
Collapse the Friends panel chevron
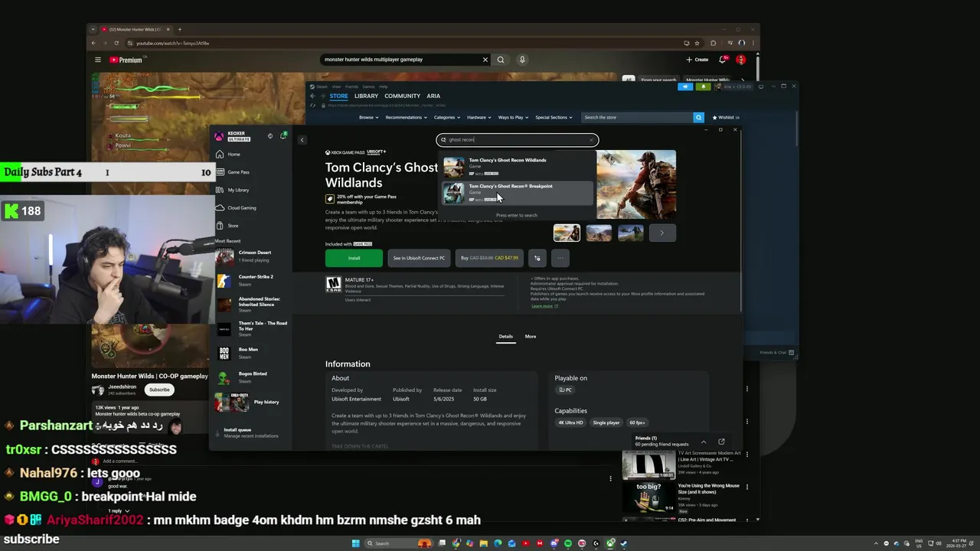704,442
